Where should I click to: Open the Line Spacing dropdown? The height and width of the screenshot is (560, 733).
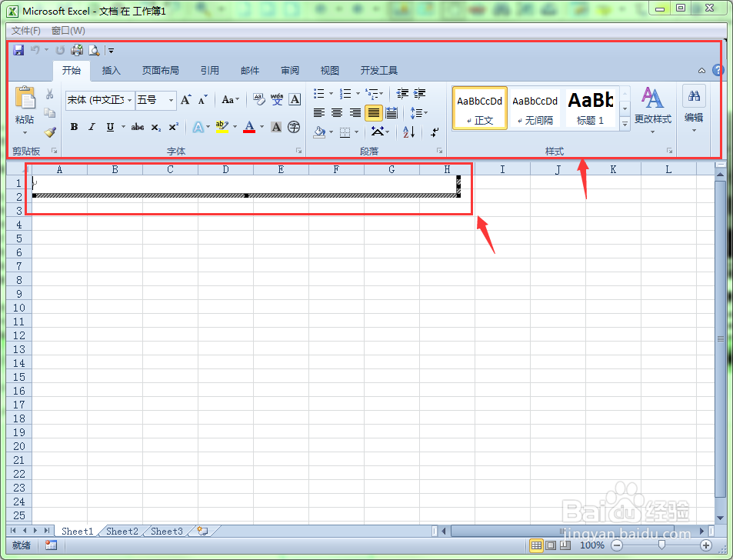(419, 112)
